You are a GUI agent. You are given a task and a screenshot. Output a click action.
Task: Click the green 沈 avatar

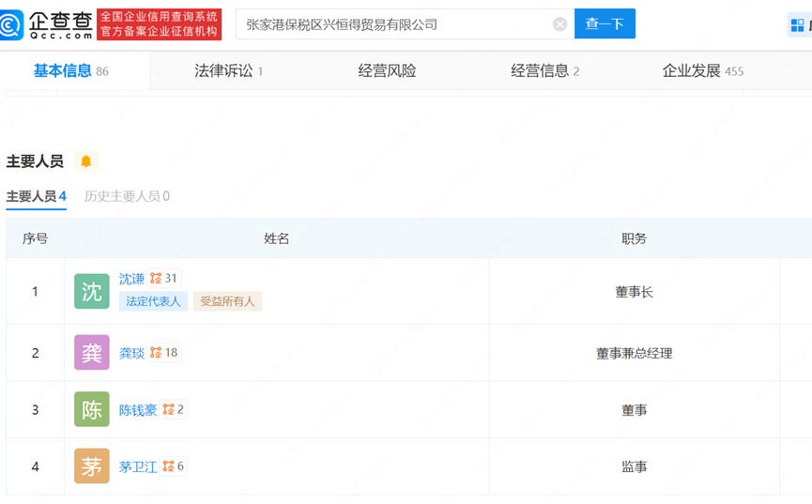(x=92, y=291)
